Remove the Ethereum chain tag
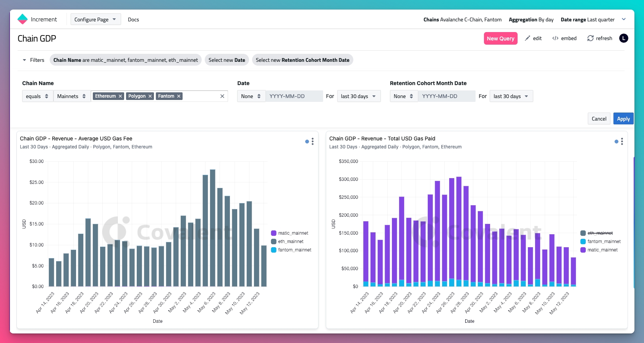The height and width of the screenshot is (343, 644). point(120,96)
